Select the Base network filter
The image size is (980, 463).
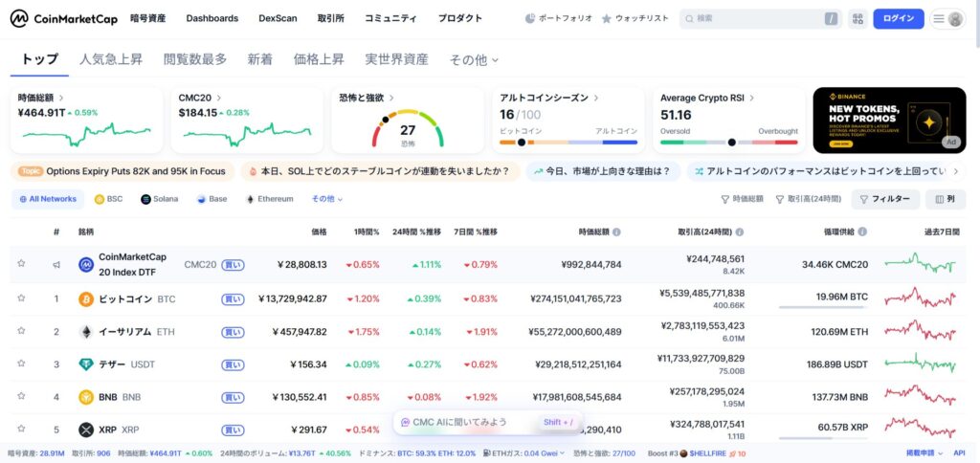tap(212, 199)
